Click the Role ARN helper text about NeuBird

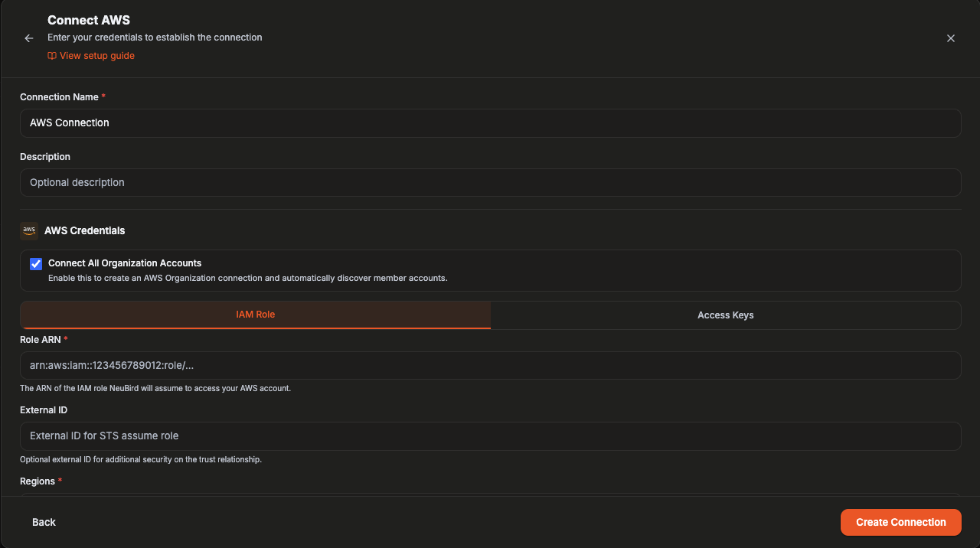point(155,389)
